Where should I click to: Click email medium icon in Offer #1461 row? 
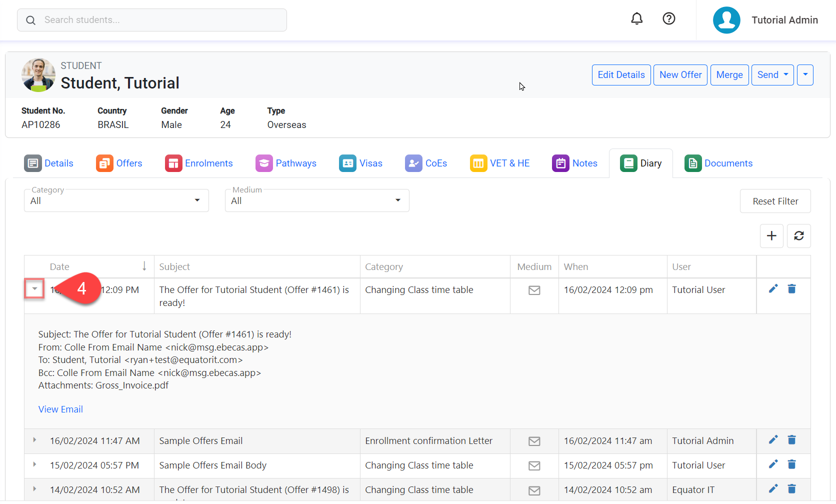coord(534,290)
